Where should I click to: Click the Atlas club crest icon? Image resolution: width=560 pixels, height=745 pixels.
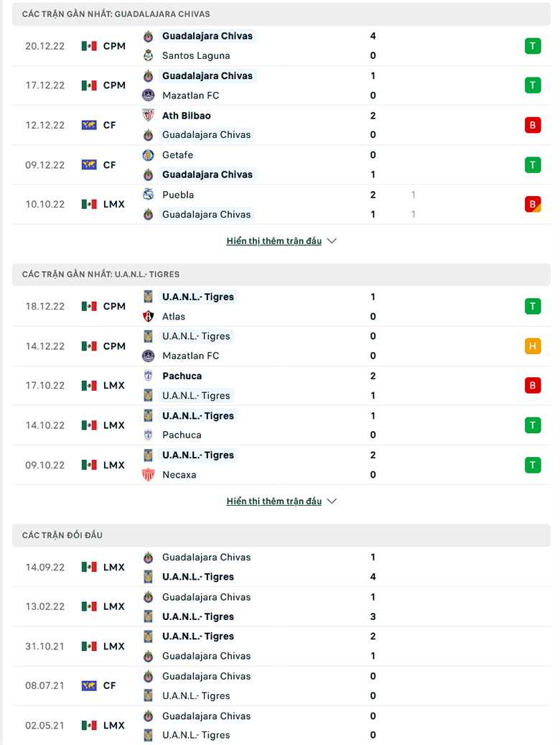[148, 316]
